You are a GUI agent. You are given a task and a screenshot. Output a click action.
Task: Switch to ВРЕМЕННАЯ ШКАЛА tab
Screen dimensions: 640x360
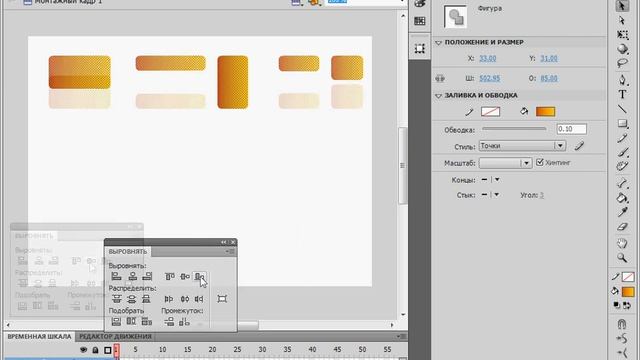39,337
